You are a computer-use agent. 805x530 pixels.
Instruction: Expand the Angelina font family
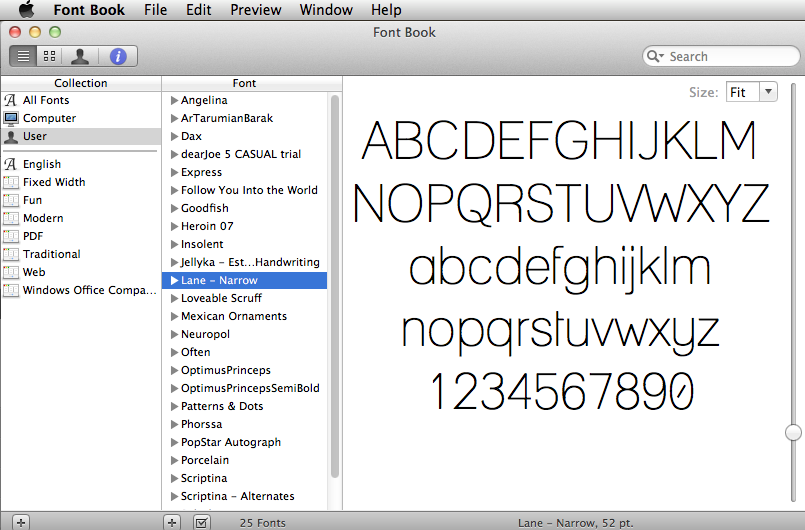175,100
